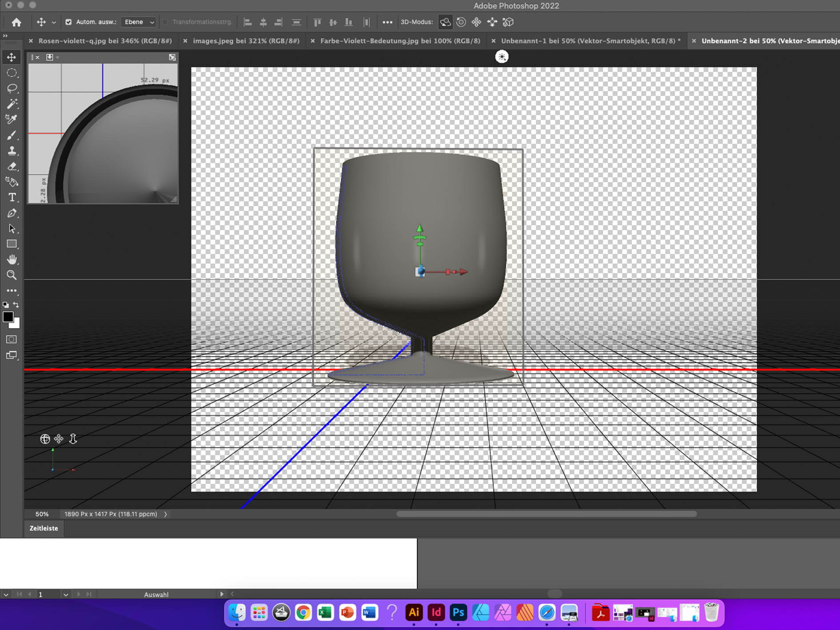Open Illustrator from the Dock
This screenshot has width=840, height=630.
click(x=414, y=612)
